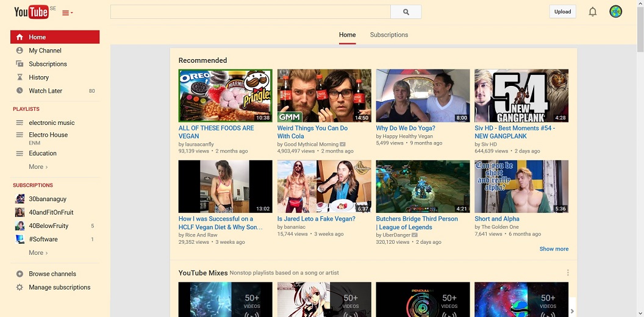Click #Software channel avatar
The height and width of the screenshot is (317, 644).
pos(20,239)
